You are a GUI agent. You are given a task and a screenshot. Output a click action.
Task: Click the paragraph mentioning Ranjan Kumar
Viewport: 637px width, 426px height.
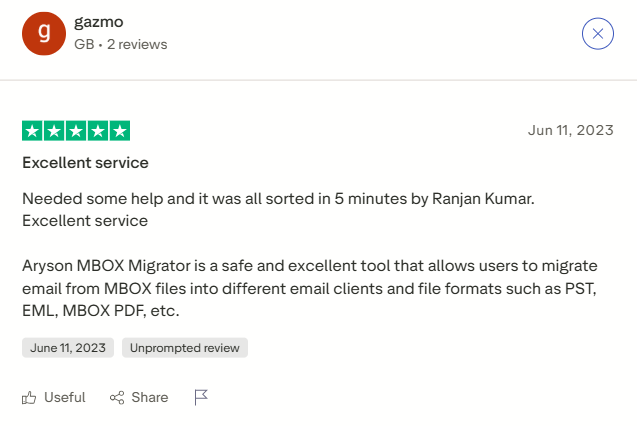tap(278, 208)
